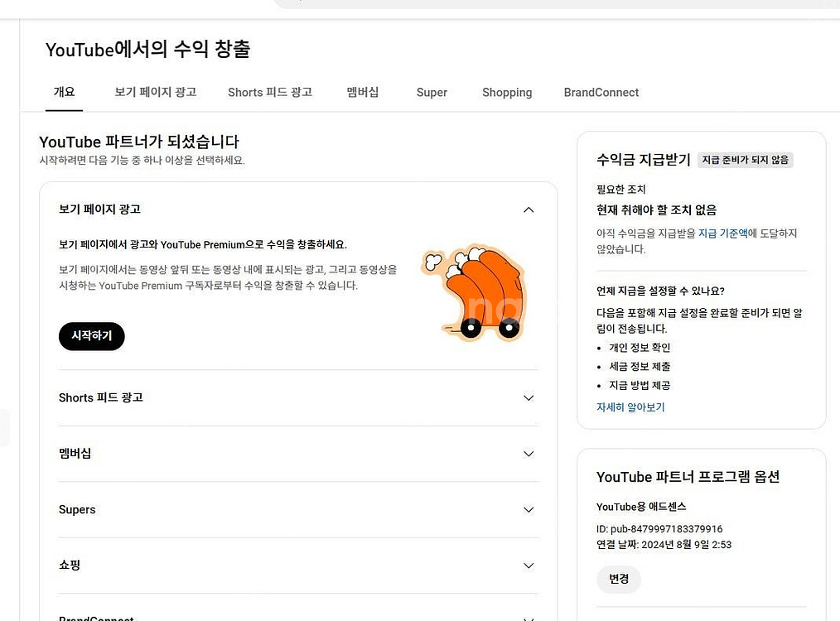Expand the Shorts 피드 광고 section
The image size is (840, 621).
point(529,398)
